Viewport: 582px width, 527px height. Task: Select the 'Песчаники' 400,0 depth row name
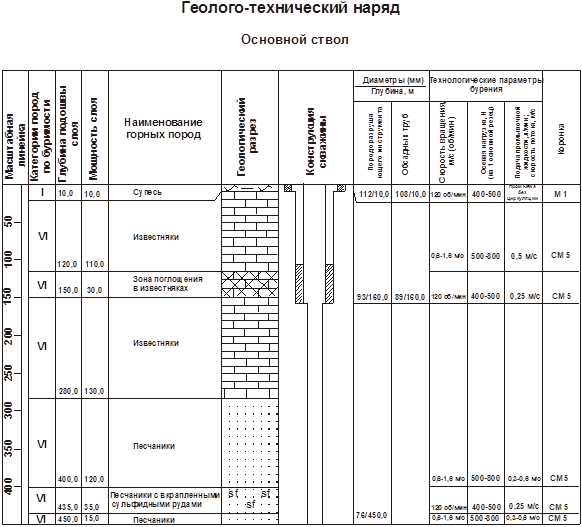tap(154, 446)
